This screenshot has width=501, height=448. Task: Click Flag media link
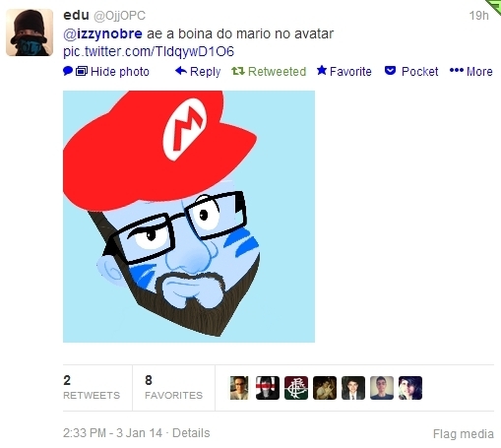pos(464,434)
